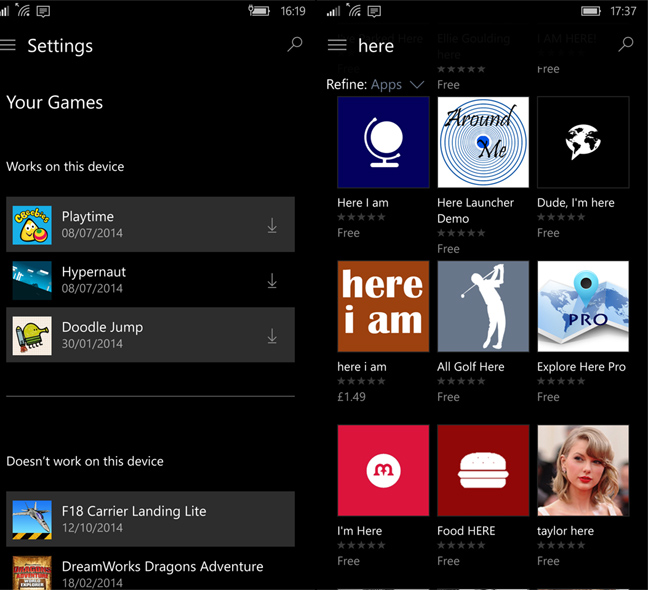Tap the 'Food HERE' app name
The image size is (648, 590).
466,531
